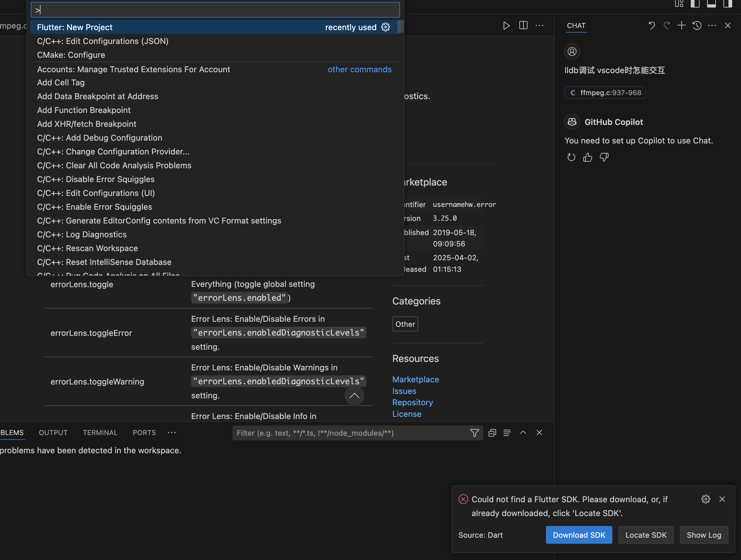Open the Marketplace resource link
The width and height of the screenshot is (741, 560).
tap(415, 379)
